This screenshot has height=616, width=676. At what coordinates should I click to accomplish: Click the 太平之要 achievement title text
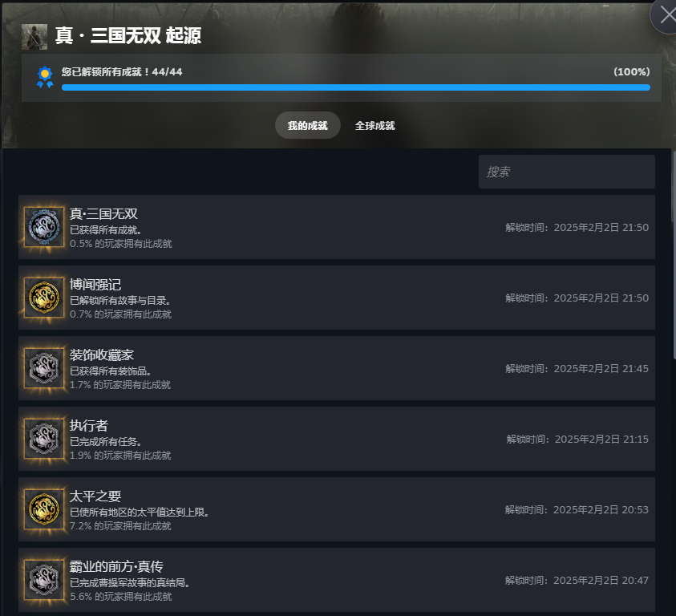tap(95, 496)
